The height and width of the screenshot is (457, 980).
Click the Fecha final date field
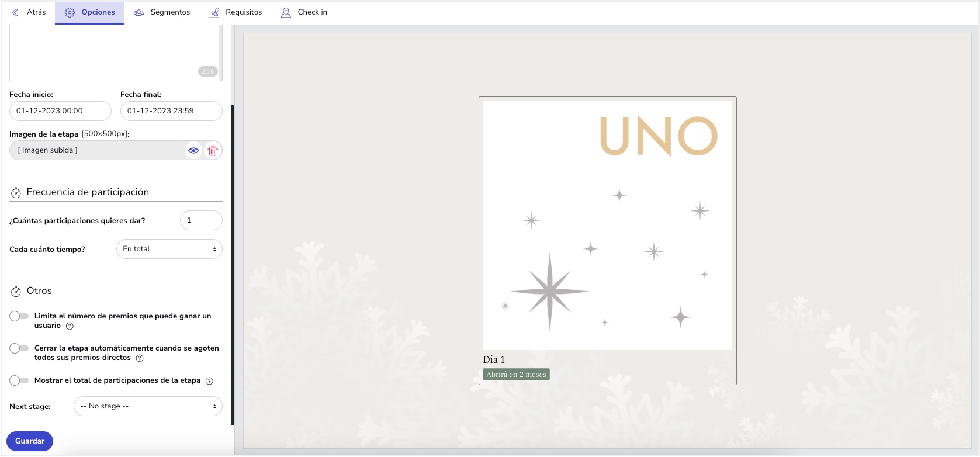tap(171, 111)
